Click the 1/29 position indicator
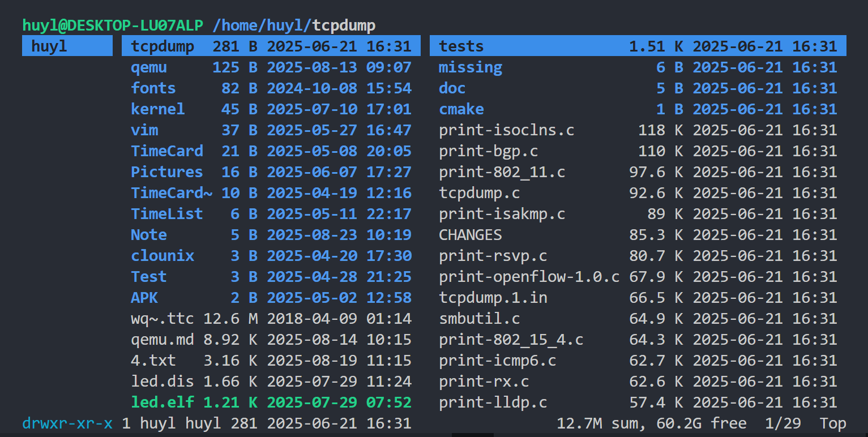 point(783,423)
